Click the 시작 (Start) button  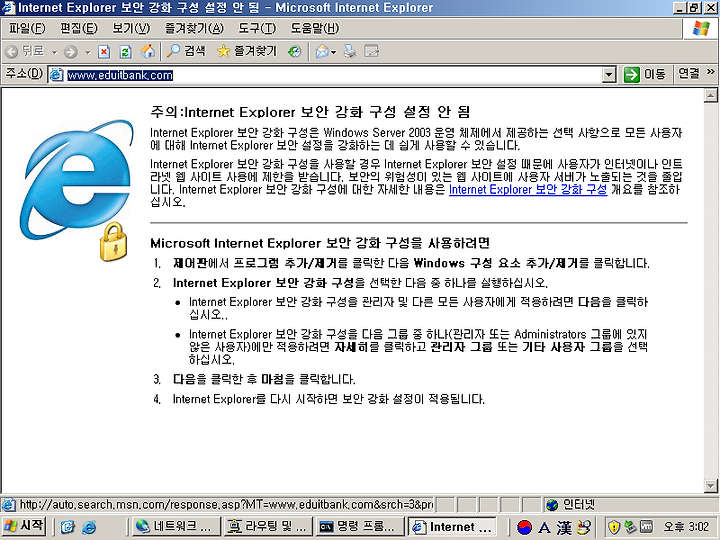click(23, 526)
